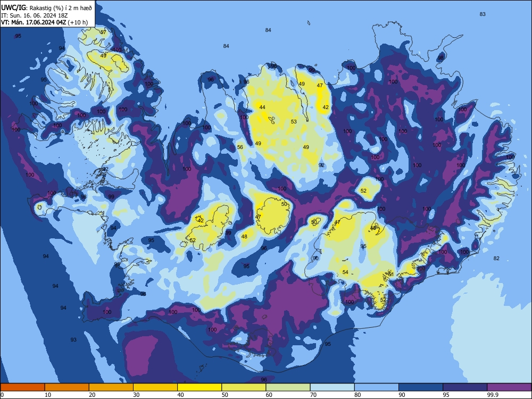This screenshot has width=532, height=399.
Task: Click the humidity value '44' on the map
Action: click(x=262, y=107)
